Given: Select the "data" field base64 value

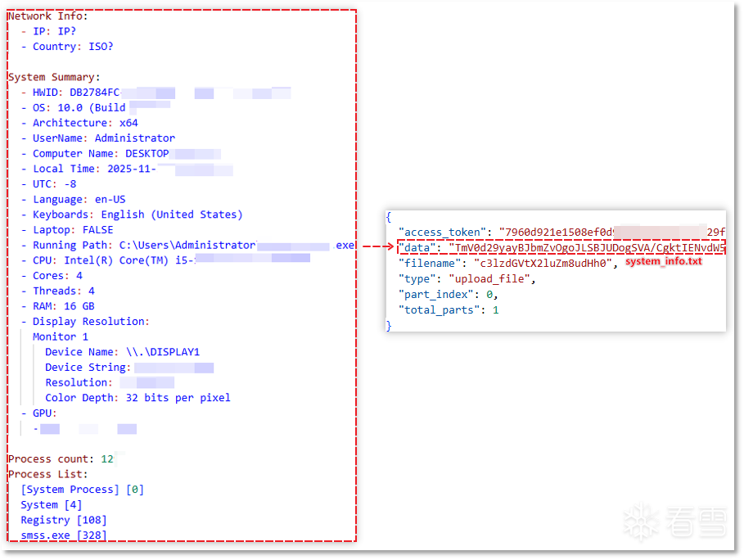Looking at the screenshot, I should click(586, 247).
